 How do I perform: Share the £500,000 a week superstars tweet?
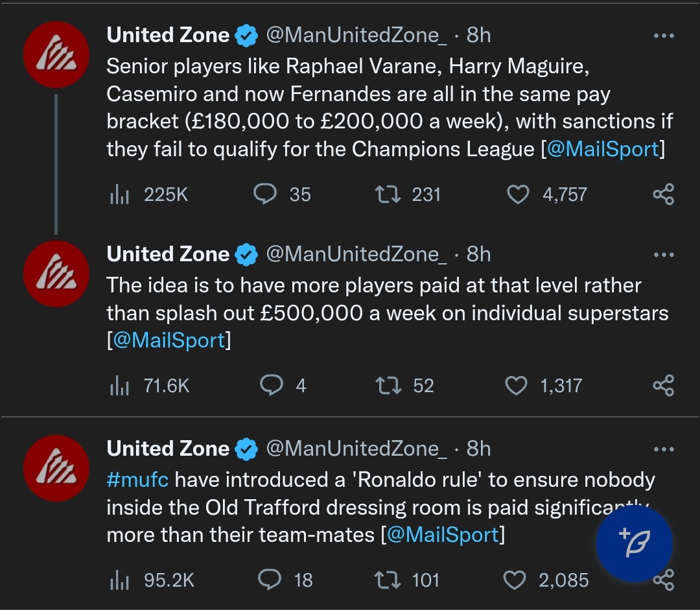(x=663, y=386)
